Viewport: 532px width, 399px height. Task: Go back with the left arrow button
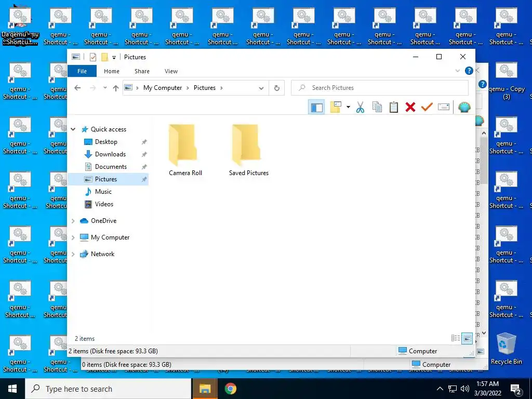[78, 88]
